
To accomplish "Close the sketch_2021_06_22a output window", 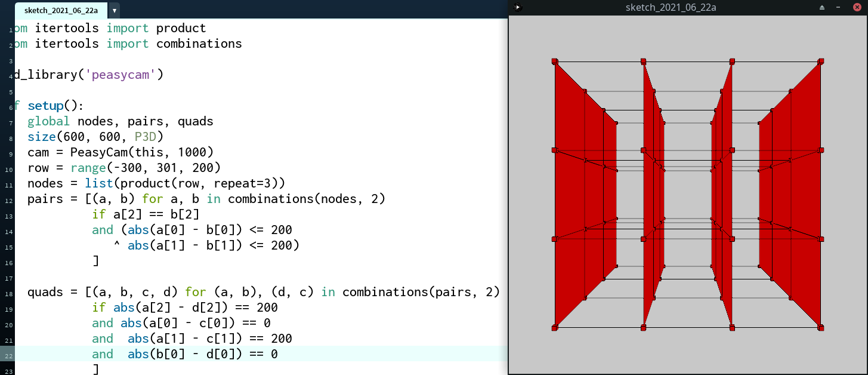I will click(x=857, y=7).
